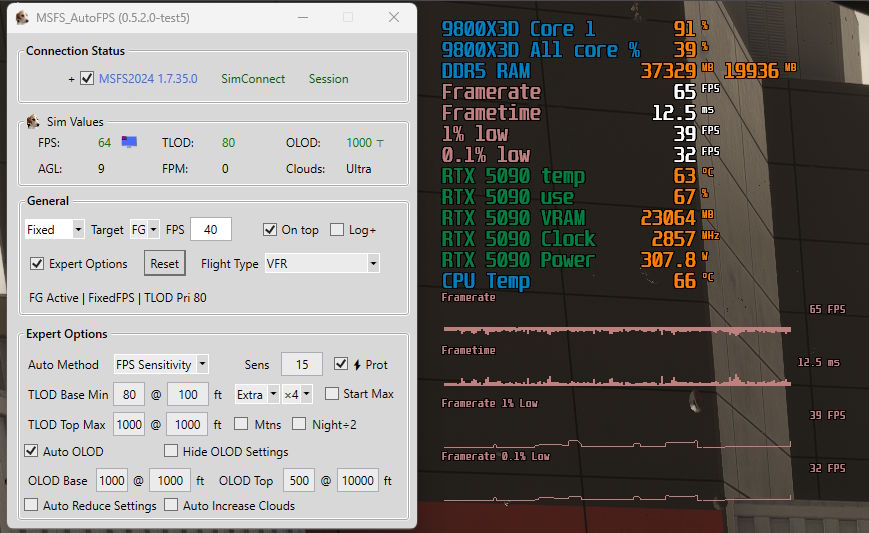Click the Sens field showing 15
Viewport: 869px width, 533px height.
[x=302, y=365]
